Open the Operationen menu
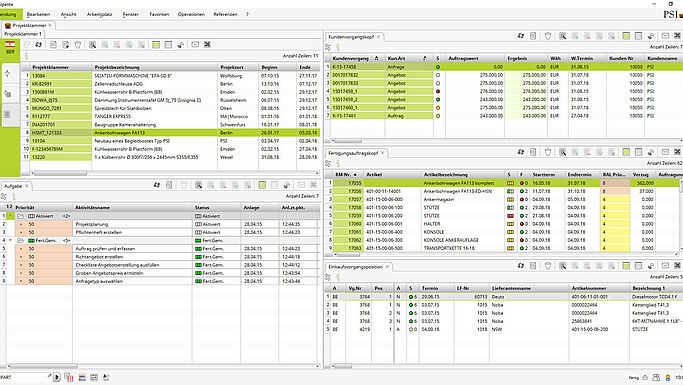Screen dimensions: 683x385 [x=191, y=14]
